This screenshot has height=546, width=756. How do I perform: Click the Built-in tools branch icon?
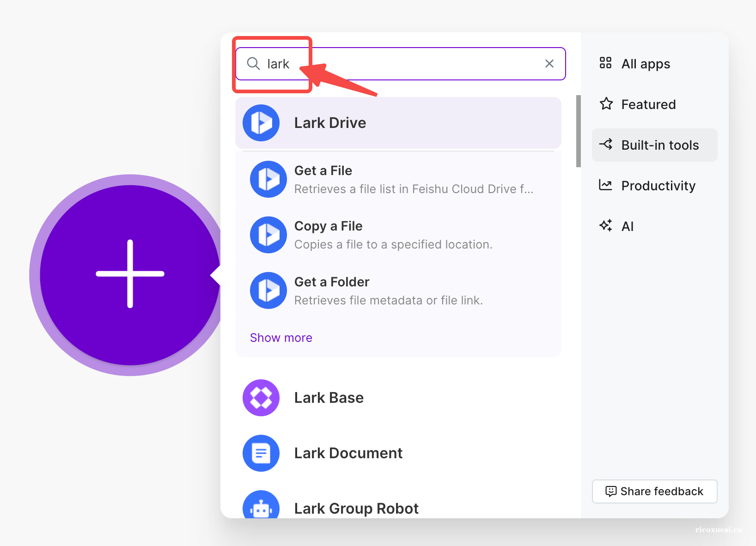[606, 144]
